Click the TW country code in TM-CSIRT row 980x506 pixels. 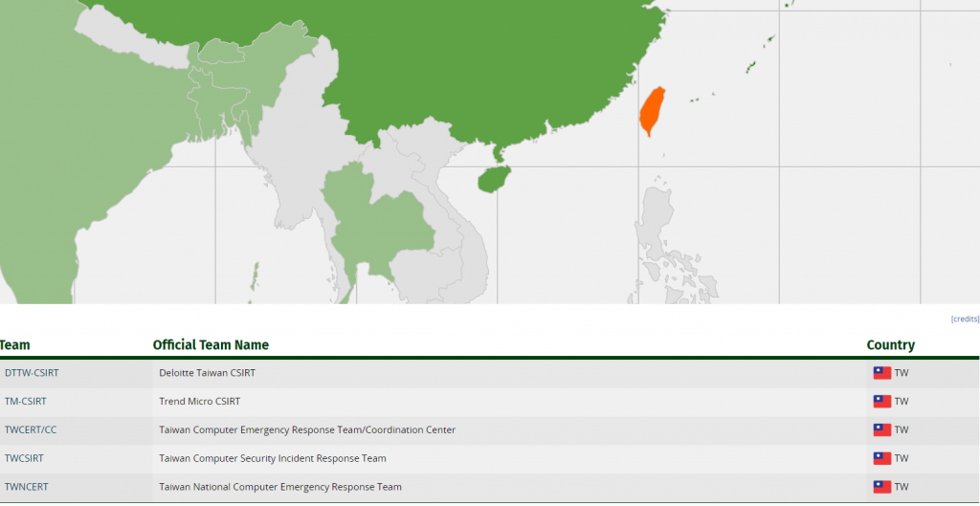click(902, 402)
